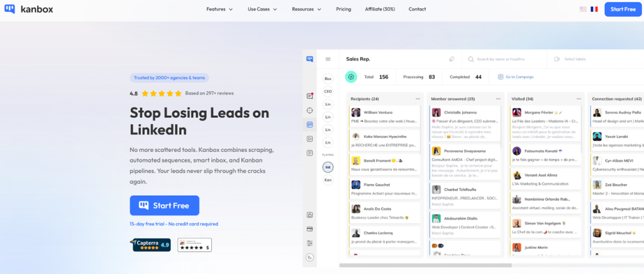
Task: Expand the Resources dropdown menu
Action: (306, 9)
